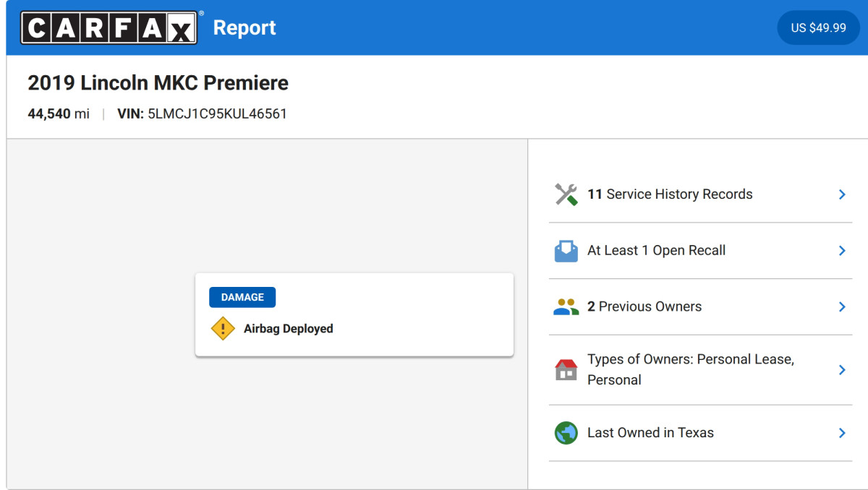Click the CARFAX logo
868x490 pixels.
[x=109, y=27]
